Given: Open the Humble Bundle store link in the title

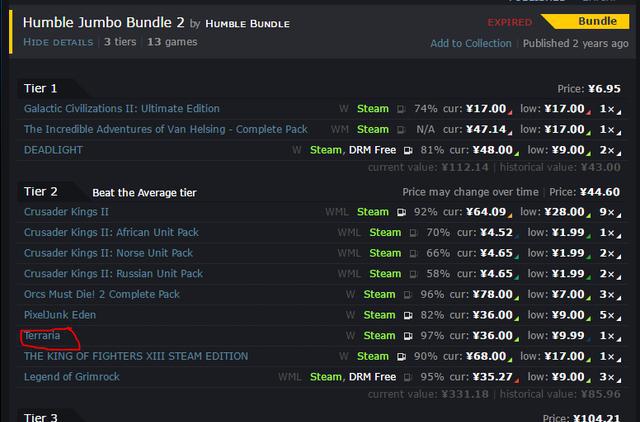Looking at the screenshot, I should pos(247,23).
